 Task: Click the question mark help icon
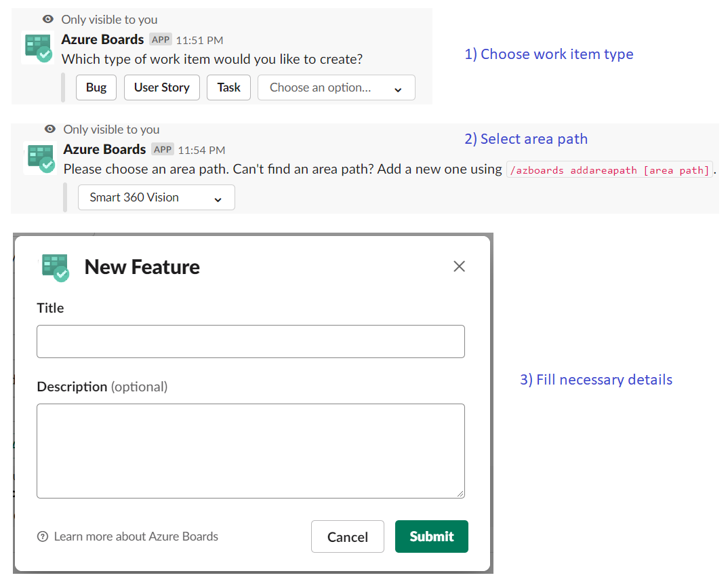(x=43, y=536)
